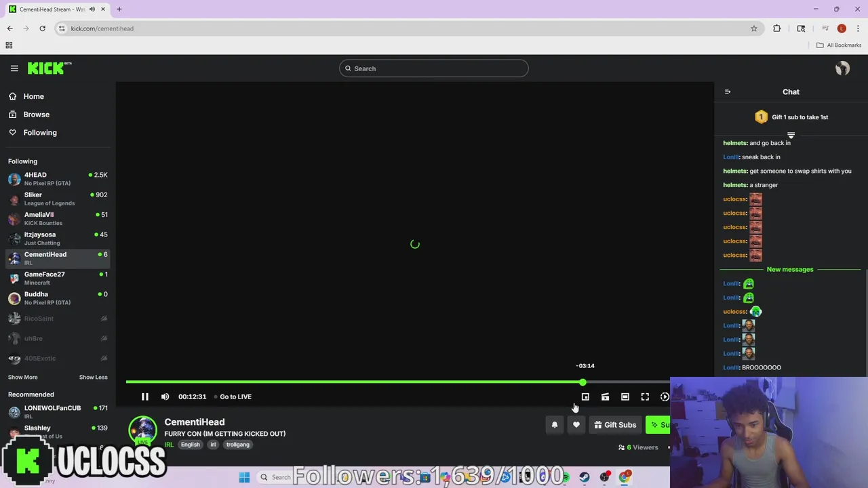This screenshot has height=488, width=868.
Task: Click Lonlll username on BROOOOOOO message
Action: click(731, 367)
